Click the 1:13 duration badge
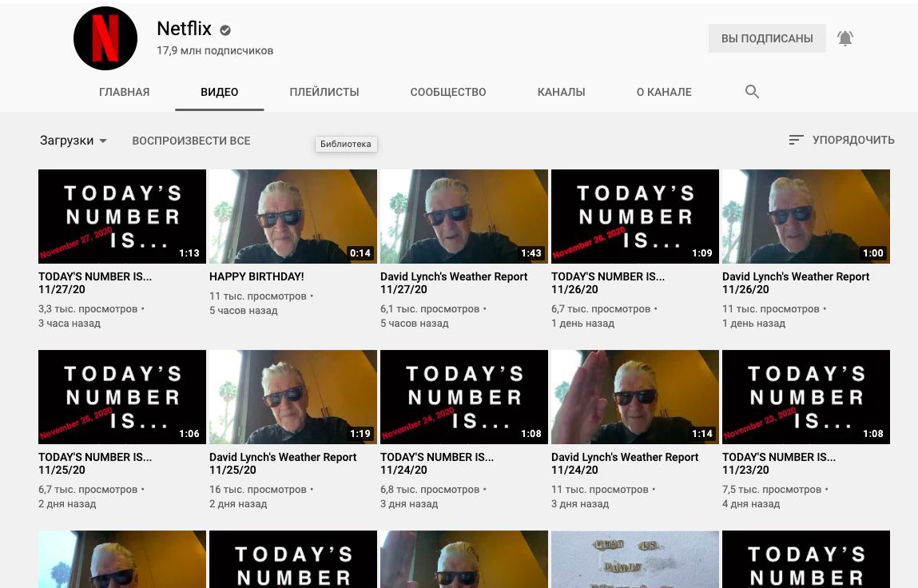Image resolution: width=918 pixels, height=588 pixels. [189, 253]
